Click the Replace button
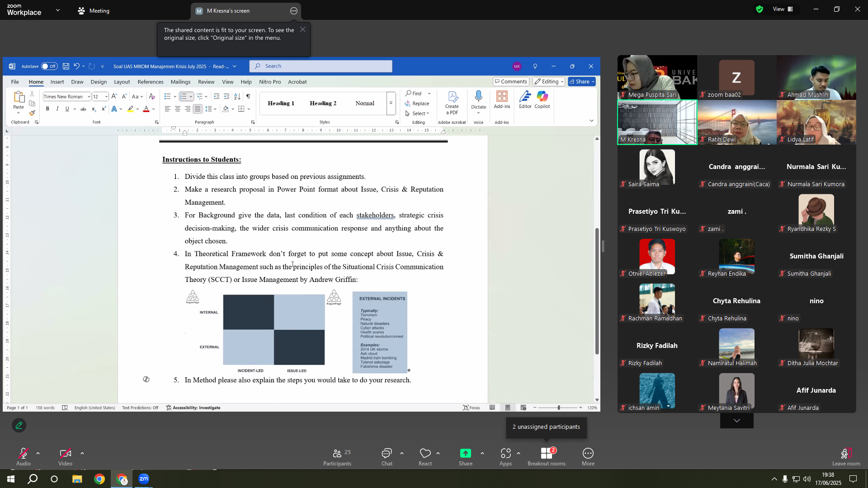868x488 pixels. [417, 103]
